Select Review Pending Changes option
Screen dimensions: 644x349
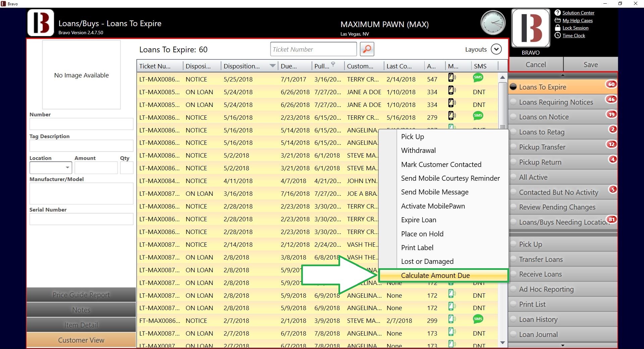563,207
